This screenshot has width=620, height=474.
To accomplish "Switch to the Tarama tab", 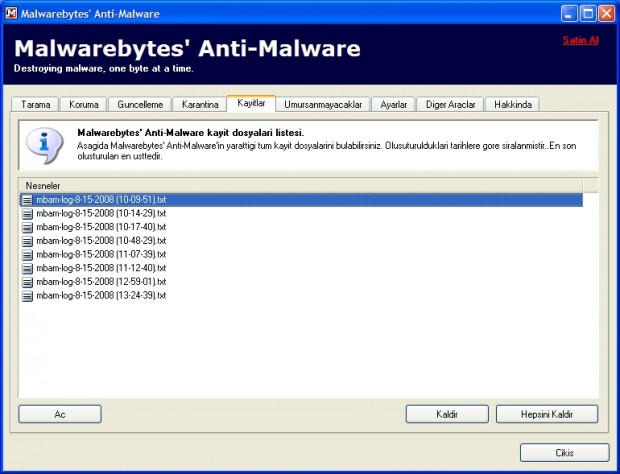I will (35, 104).
